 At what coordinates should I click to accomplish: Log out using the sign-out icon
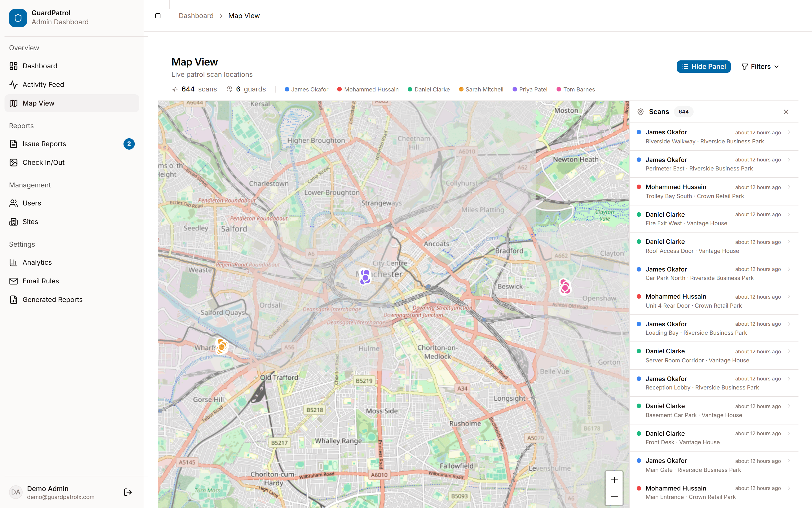pyautogui.click(x=128, y=492)
